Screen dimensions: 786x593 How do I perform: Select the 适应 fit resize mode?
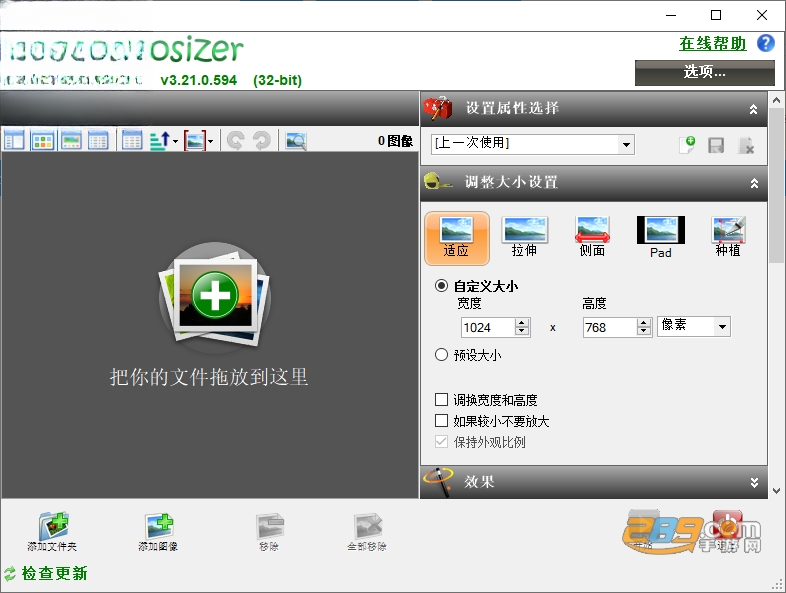point(457,238)
